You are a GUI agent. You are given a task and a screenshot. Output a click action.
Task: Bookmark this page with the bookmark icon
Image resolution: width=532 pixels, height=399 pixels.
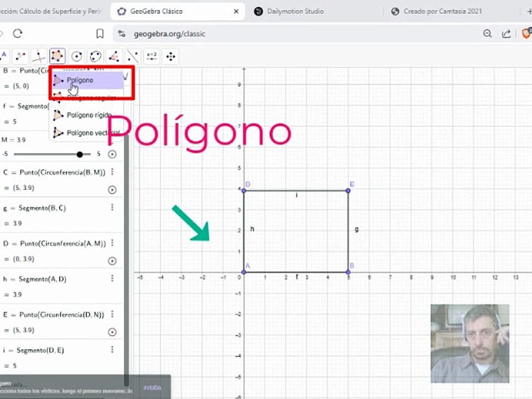(100, 34)
